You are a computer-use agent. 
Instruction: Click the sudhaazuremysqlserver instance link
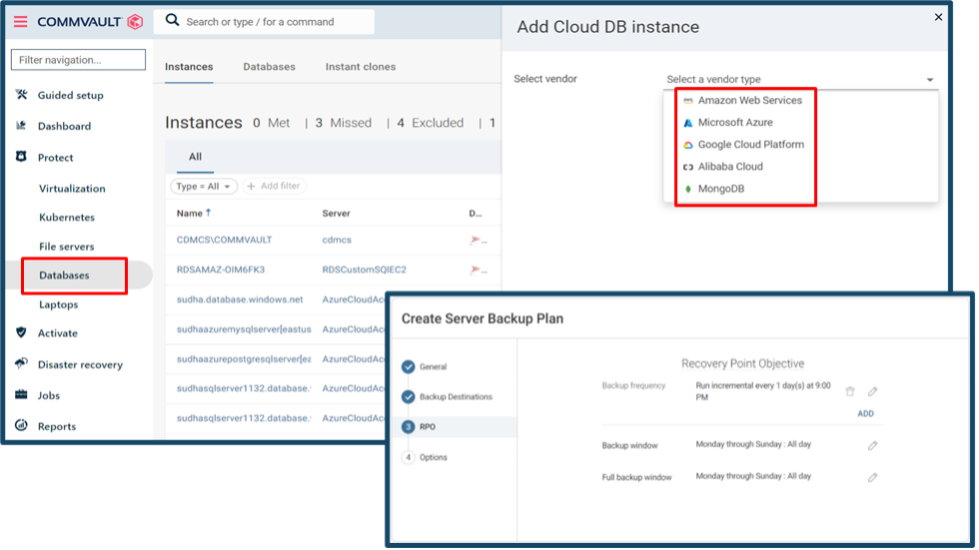(244, 329)
